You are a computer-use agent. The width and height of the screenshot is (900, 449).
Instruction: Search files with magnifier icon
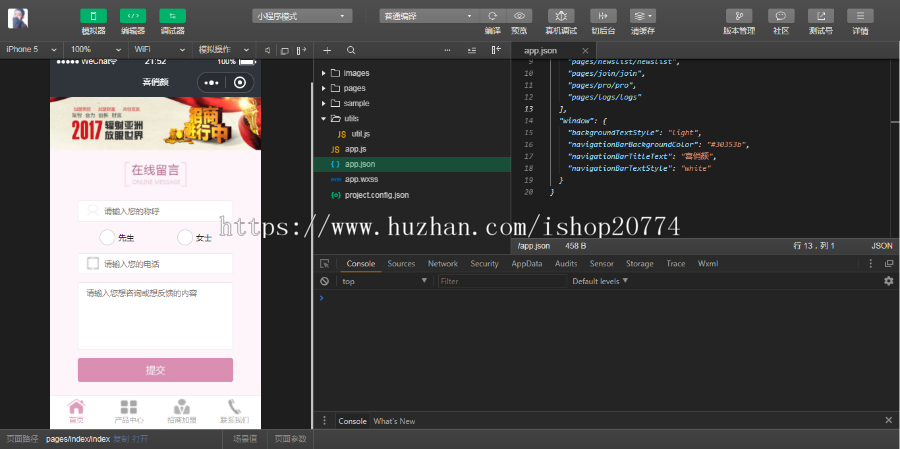click(351, 51)
